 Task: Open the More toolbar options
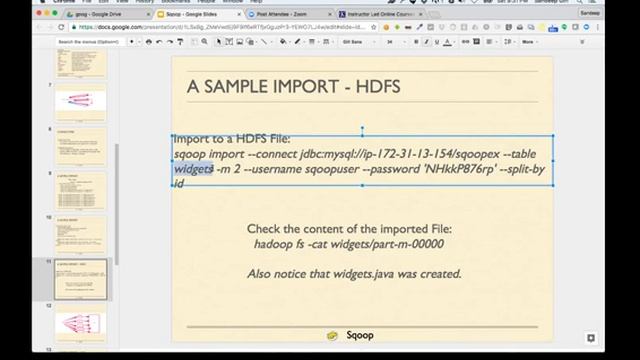tap(529, 42)
